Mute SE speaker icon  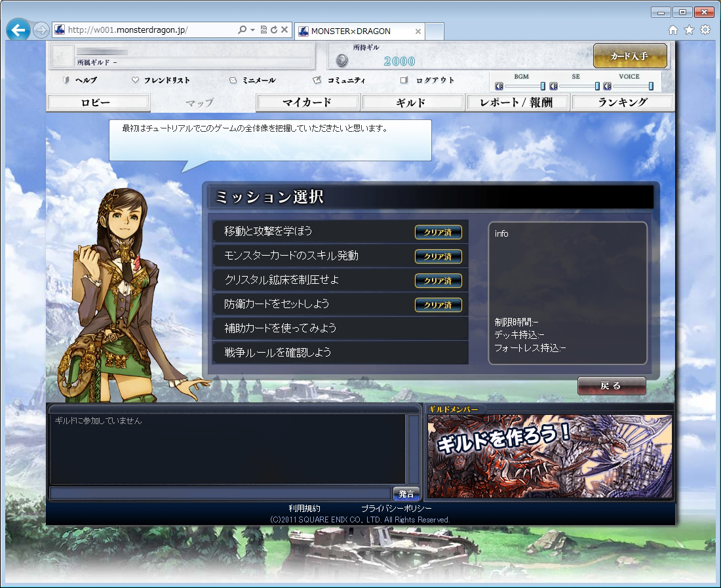(554, 86)
